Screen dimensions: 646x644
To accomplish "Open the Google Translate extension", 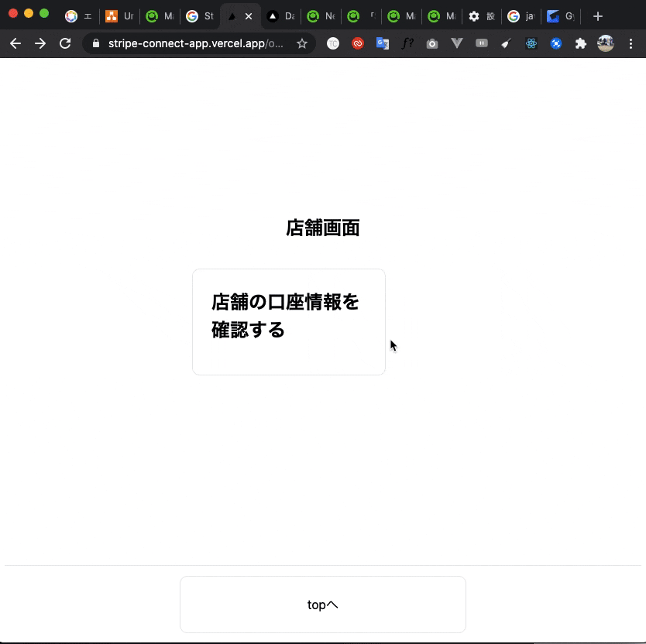I will click(382, 43).
